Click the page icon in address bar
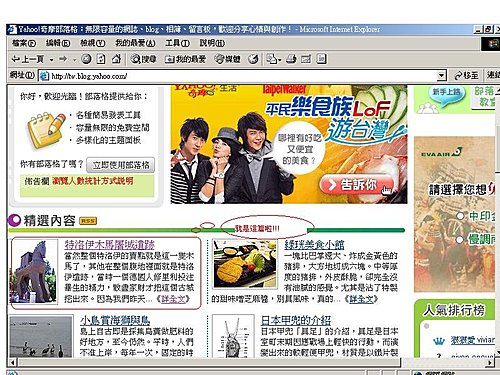The width and height of the screenshot is (500, 375). (44, 76)
